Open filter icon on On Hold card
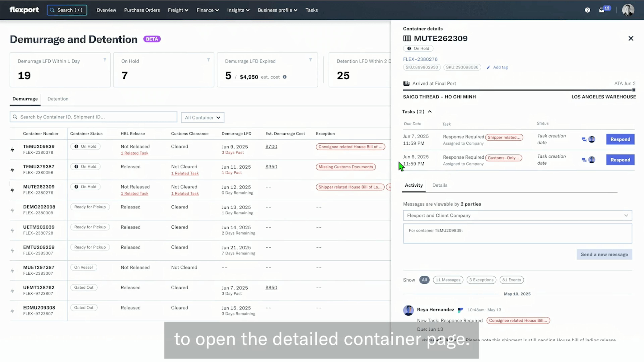This screenshot has height=362, width=644. coord(208,60)
